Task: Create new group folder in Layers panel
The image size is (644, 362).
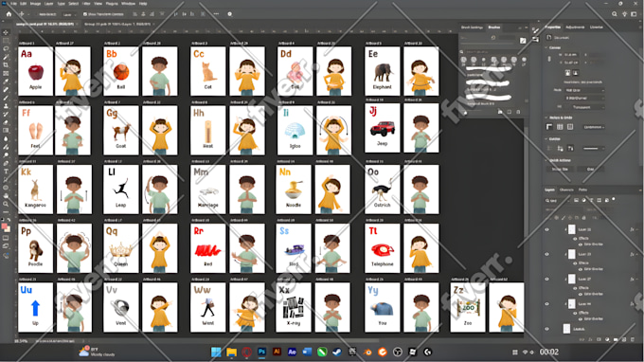Action: click(616, 340)
